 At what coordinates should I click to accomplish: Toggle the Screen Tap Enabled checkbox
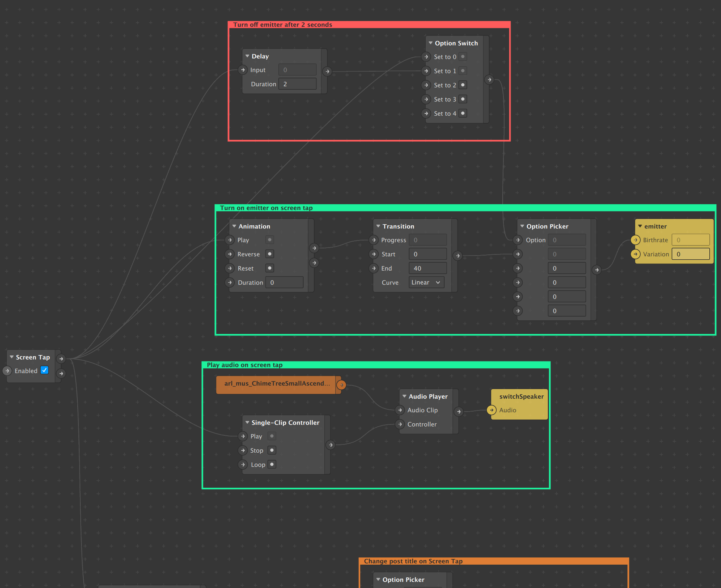44,370
